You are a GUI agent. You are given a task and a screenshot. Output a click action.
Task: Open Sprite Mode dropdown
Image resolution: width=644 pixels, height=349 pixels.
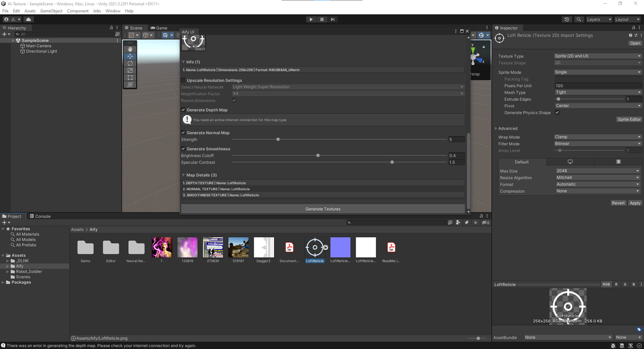[598, 72]
